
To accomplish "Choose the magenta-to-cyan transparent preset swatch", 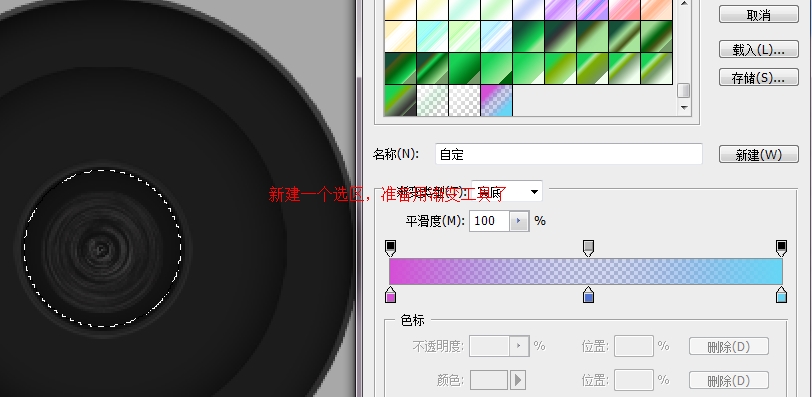I will (x=497, y=100).
